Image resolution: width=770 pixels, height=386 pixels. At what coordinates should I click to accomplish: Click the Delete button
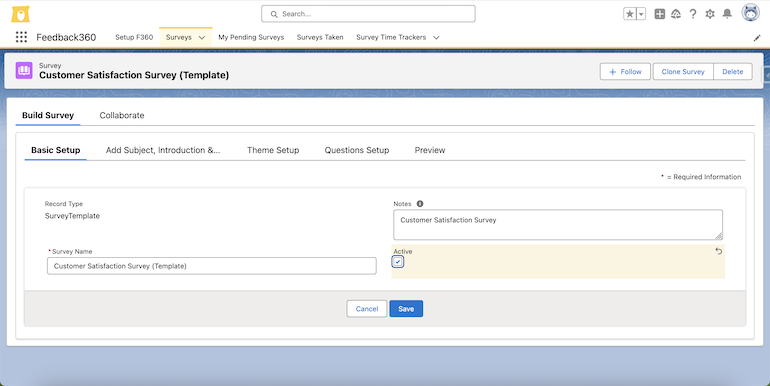(x=733, y=72)
